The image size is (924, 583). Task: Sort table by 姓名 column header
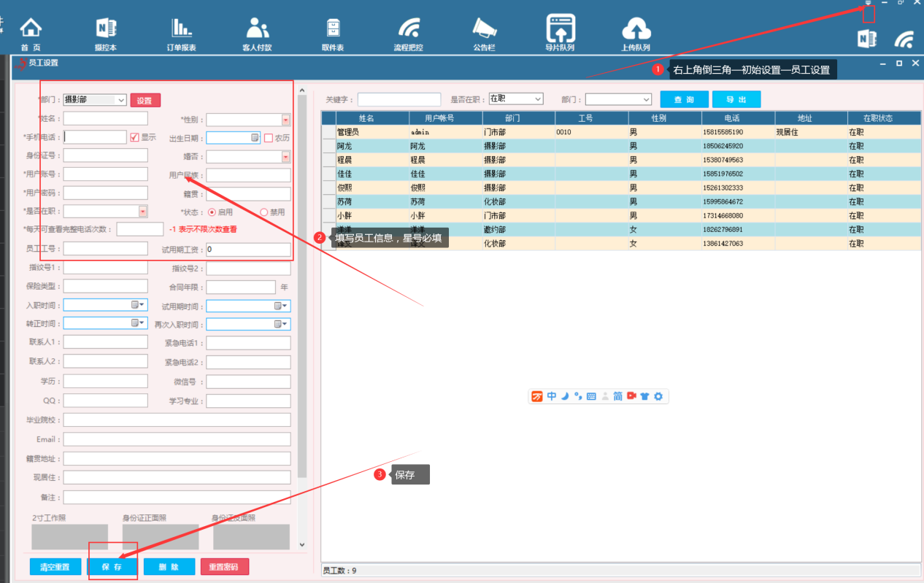pos(366,117)
